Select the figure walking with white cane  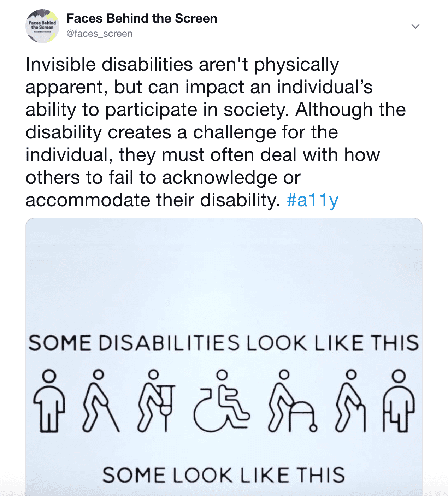click(x=101, y=401)
